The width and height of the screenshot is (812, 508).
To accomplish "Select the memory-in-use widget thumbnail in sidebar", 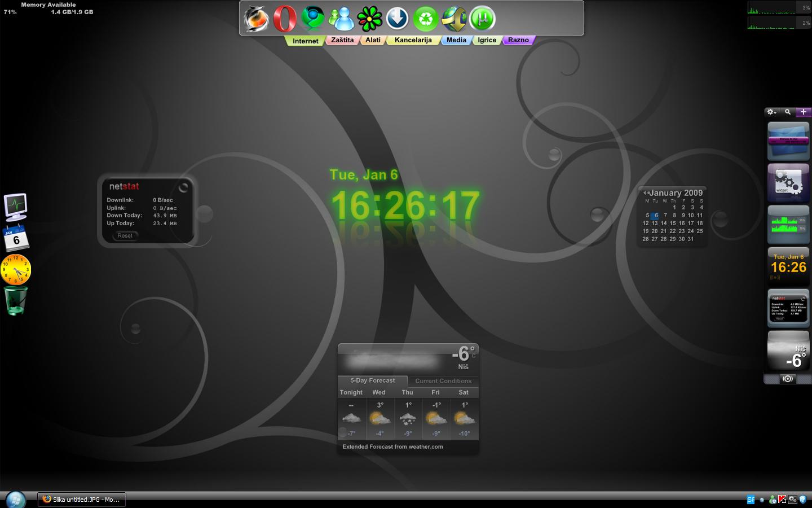I will click(788, 141).
